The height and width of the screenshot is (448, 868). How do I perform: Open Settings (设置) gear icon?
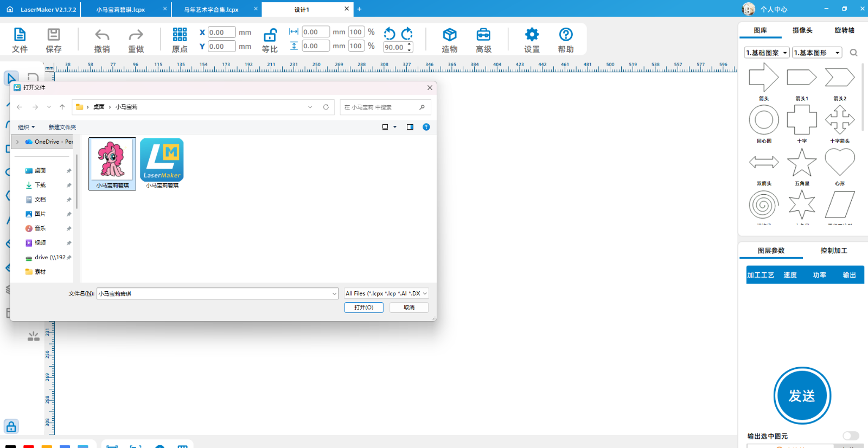point(532,35)
